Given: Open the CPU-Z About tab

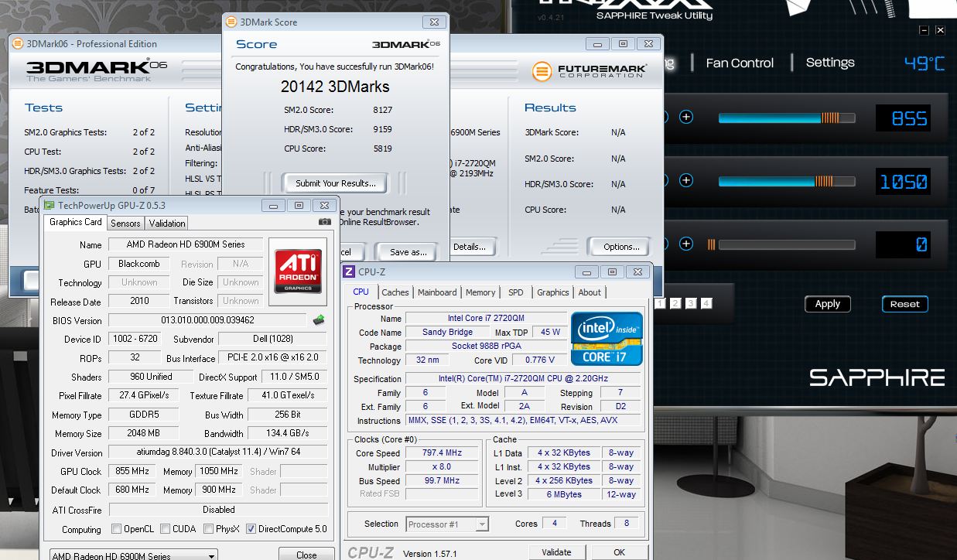Looking at the screenshot, I should (x=590, y=292).
